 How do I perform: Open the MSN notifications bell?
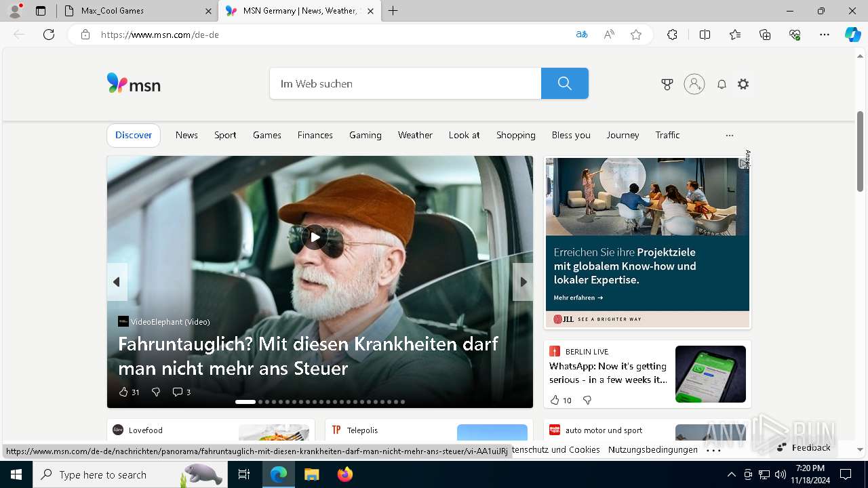point(722,84)
